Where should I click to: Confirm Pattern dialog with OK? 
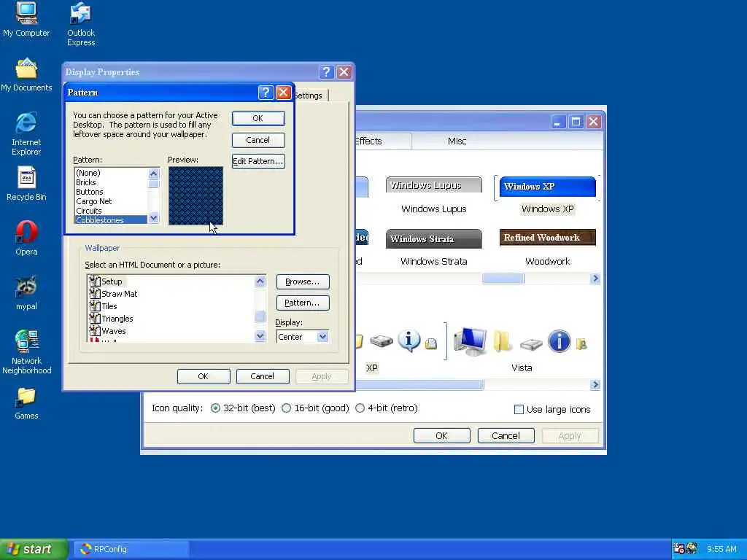[x=258, y=118]
